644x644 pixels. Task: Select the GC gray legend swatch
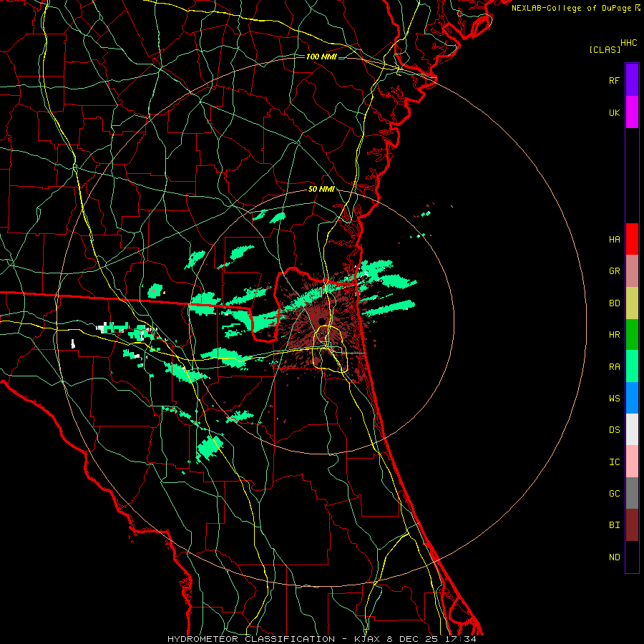pyautogui.click(x=632, y=493)
